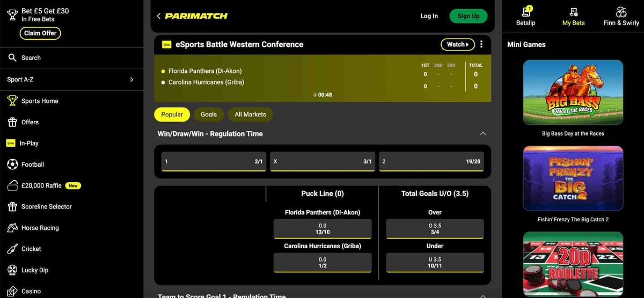
Task: Select the Cricket bat icon
Action: pos(12,249)
